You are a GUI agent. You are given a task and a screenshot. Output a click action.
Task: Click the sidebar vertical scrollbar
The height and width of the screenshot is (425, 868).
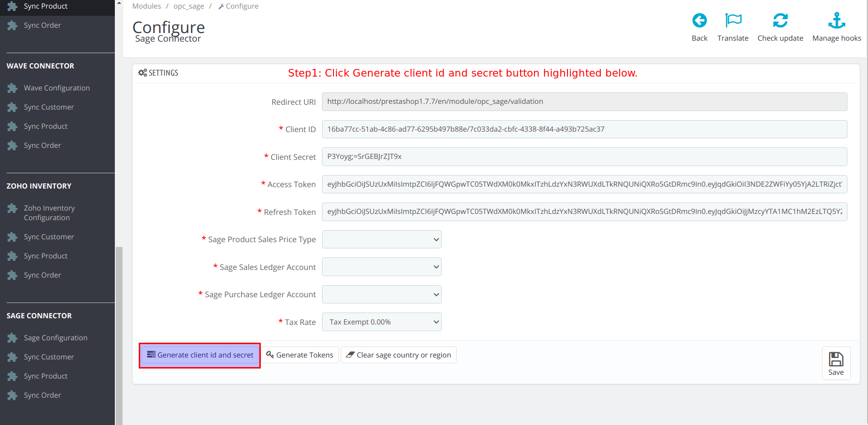[119, 336]
